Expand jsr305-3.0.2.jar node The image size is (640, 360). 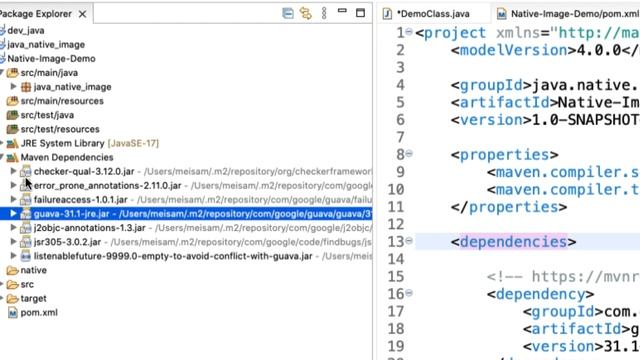click(x=13, y=242)
